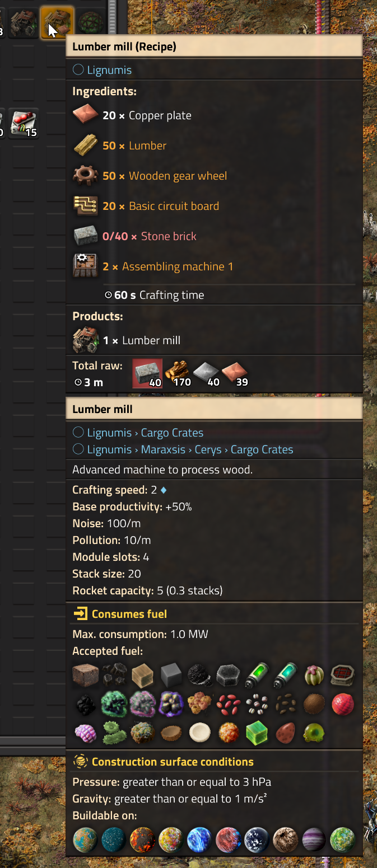Select the Basic circuit board icon
This screenshot has height=868, width=377.
[x=86, y=206]
